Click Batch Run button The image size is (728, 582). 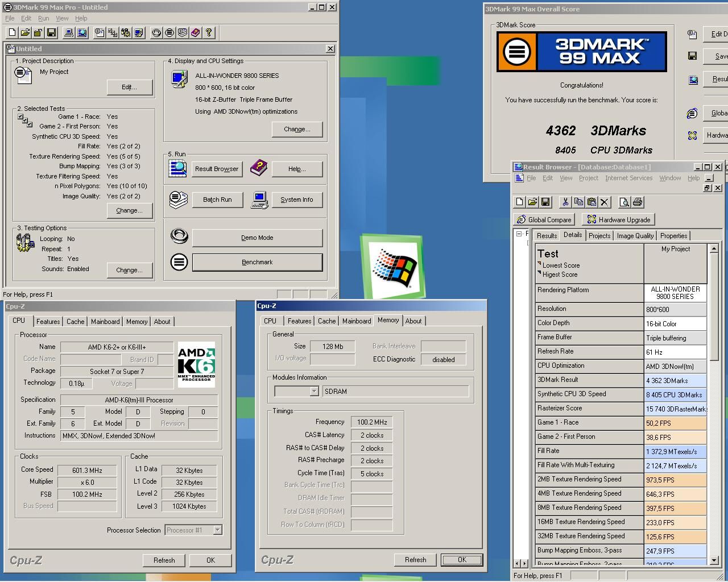217,199
